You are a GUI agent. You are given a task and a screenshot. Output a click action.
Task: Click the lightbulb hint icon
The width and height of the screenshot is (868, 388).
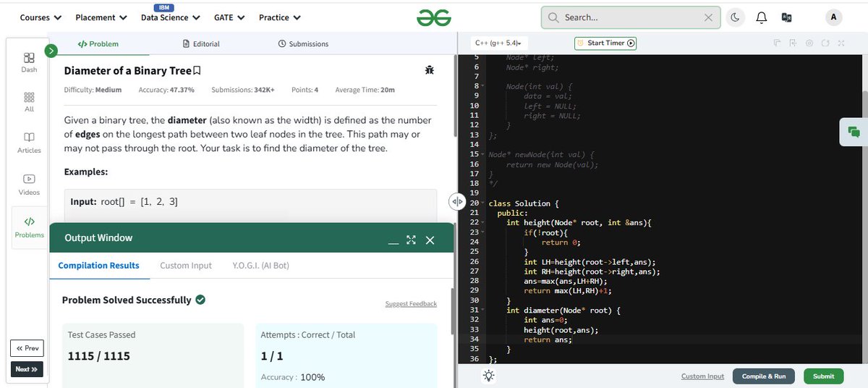point(490,376)
